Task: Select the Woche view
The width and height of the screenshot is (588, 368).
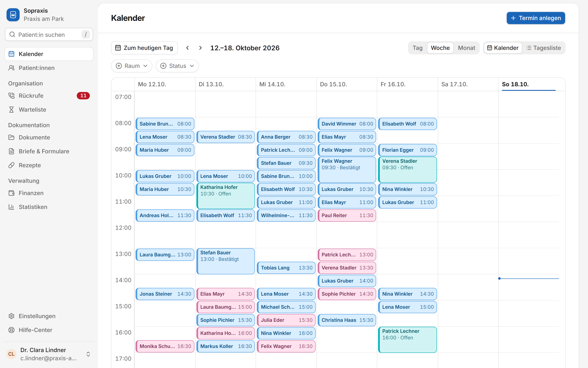Action: 440,48
